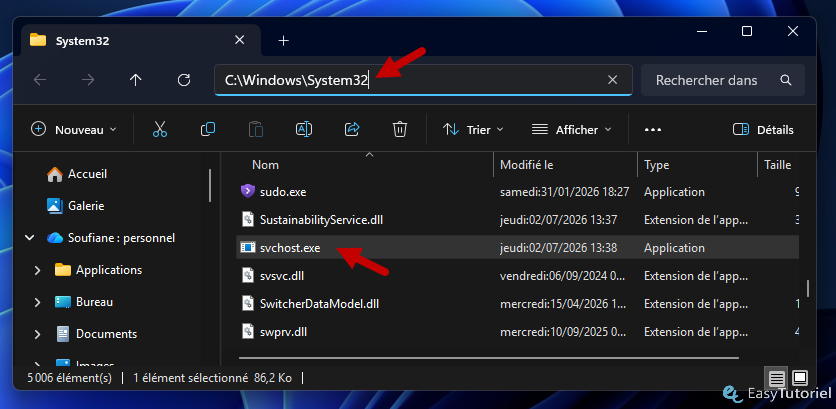Click date jeudi:02/07/2026 13:37
This screenshot has height=409, width=836.
(558, 220)
